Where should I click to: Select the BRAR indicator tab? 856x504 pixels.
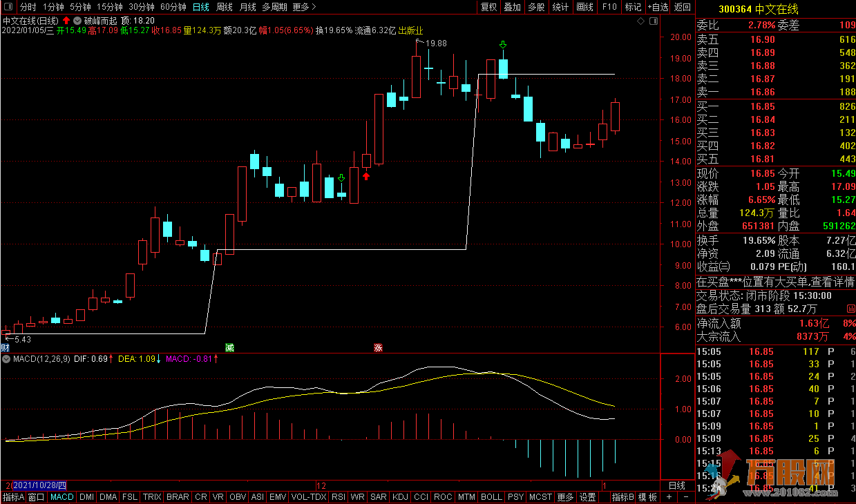click(178, 497)
